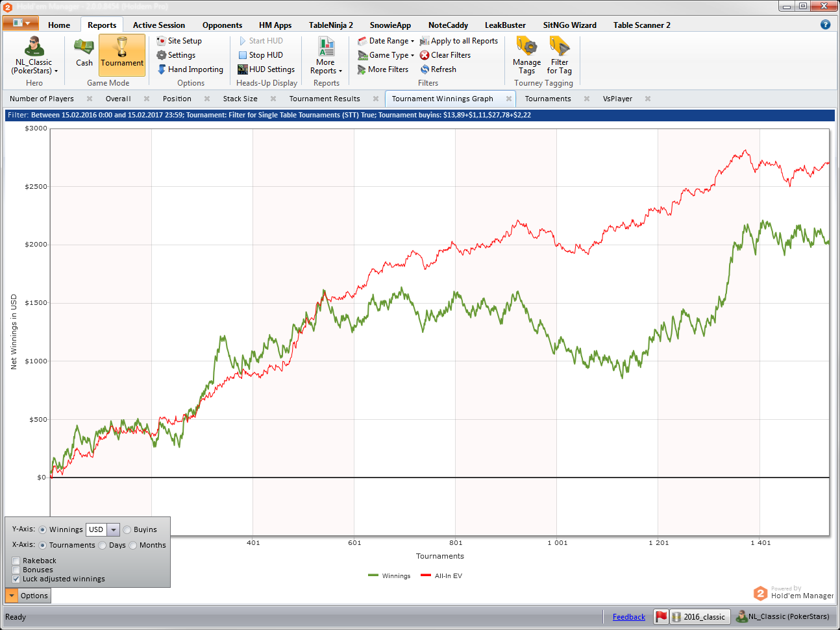Select Tournament game mode
Viewport: 840px width, 630px height.
[x=122, y=55]
